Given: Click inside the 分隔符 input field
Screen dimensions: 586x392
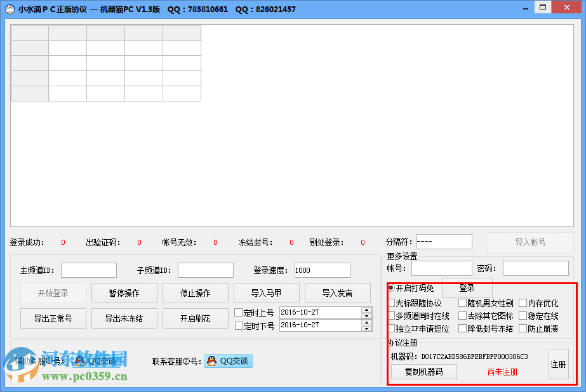Looking at the screenshot, I should (x=444, y=241).
